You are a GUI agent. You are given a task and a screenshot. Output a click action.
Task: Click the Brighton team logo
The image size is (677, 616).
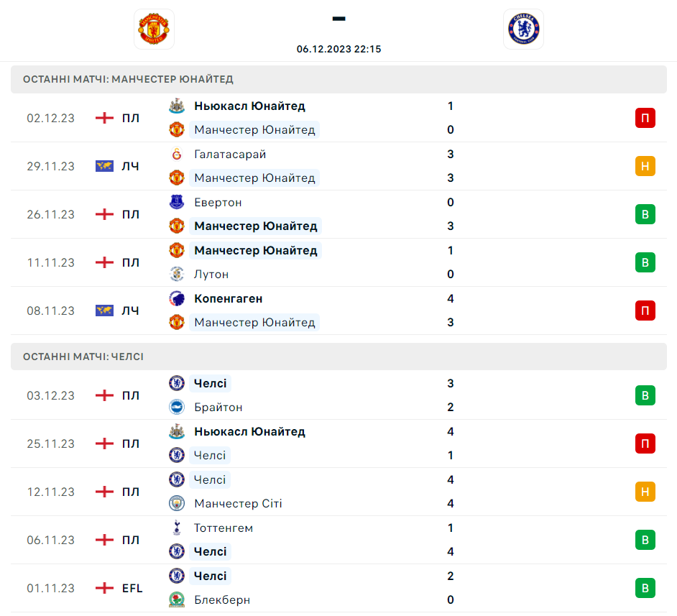(x=176, y=407)
